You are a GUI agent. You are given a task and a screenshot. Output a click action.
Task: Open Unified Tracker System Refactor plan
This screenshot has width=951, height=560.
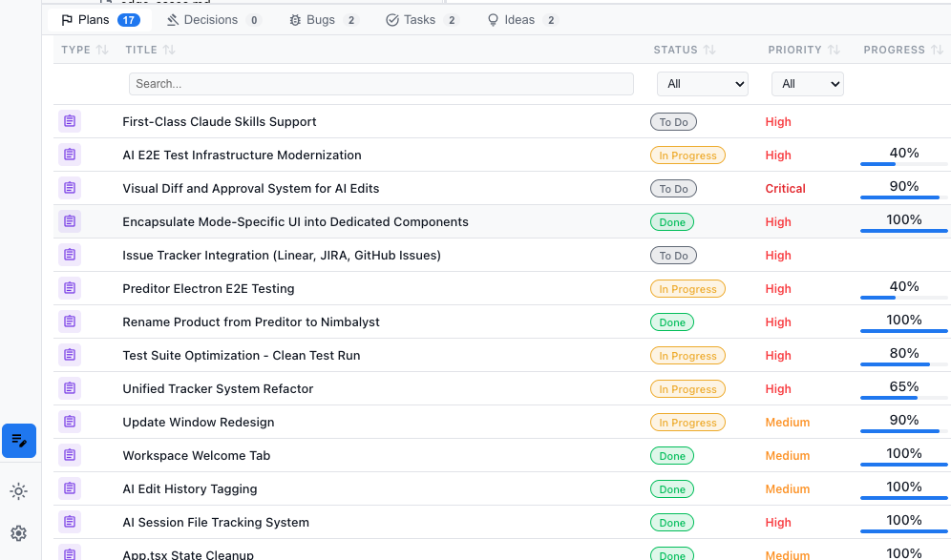[218, 388]
